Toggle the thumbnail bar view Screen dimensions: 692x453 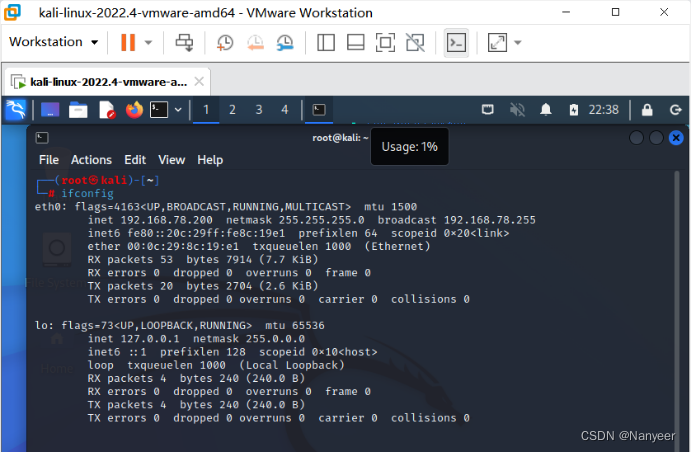(x=355, y=42)
